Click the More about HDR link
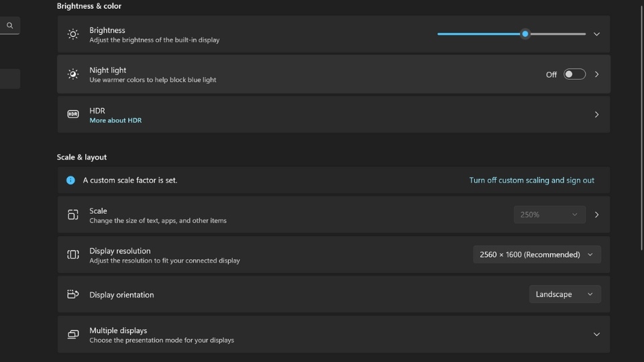Screen dimensions: 644x362 [115, 121]
